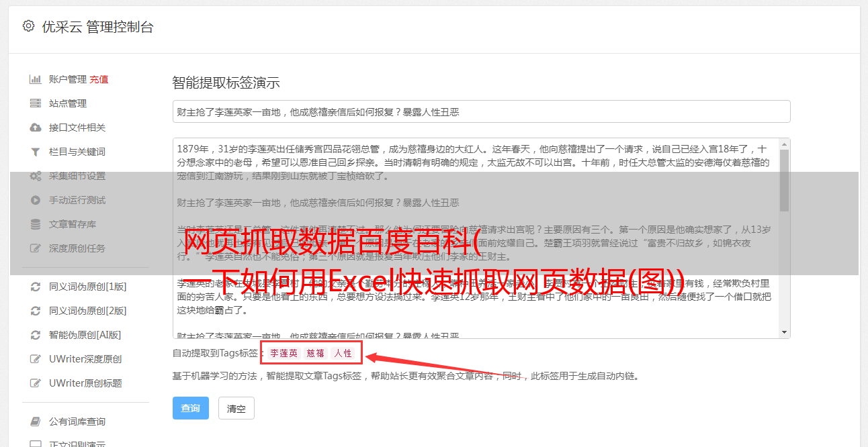This screenshot has width=868, height=447.
Task: Click the 李莲英 tag label
Action: pyautogui.click(x=284, y=353)
